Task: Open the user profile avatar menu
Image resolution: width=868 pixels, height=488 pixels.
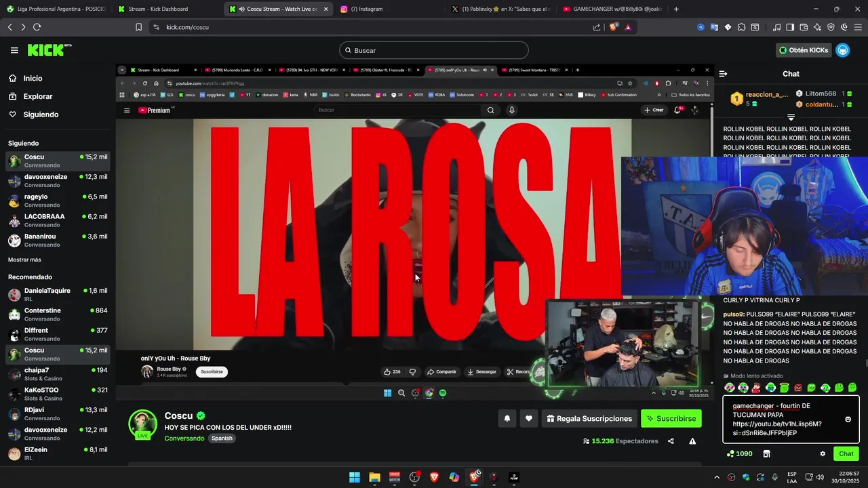Action: tap(842, 50)
